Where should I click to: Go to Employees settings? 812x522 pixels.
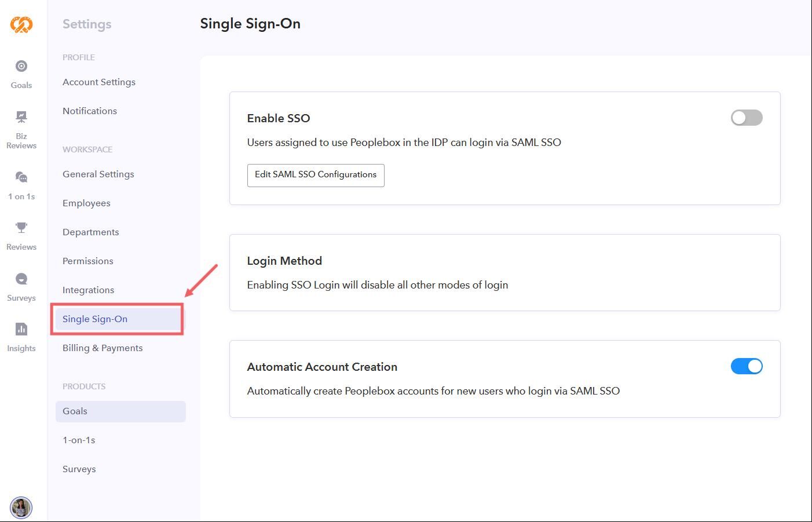click(86, 203)
